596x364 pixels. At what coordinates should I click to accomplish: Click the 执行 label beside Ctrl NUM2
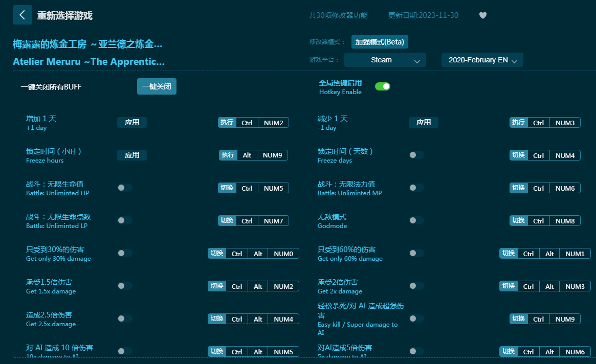coord(227,122)
